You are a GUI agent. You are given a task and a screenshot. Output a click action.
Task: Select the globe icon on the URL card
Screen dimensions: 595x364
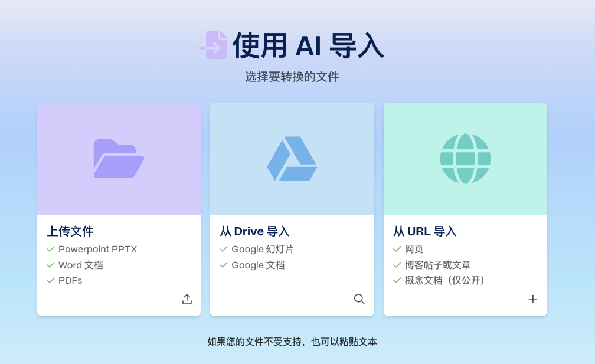coord(465,158)
